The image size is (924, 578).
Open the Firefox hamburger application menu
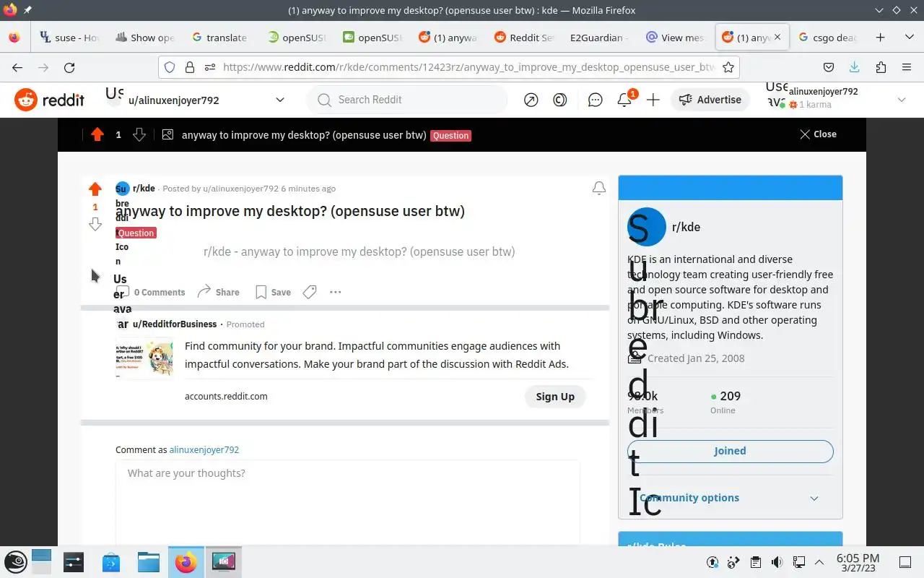907,67
